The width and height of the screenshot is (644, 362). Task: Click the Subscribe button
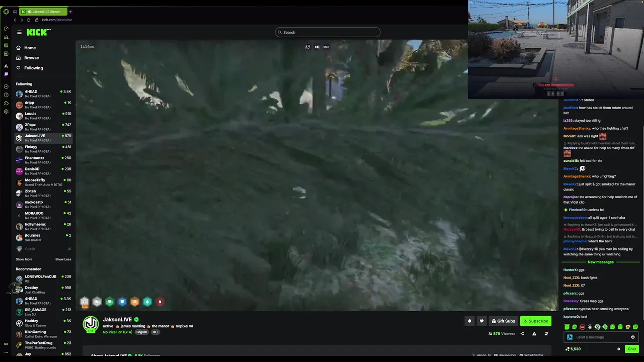pos(535,321)
